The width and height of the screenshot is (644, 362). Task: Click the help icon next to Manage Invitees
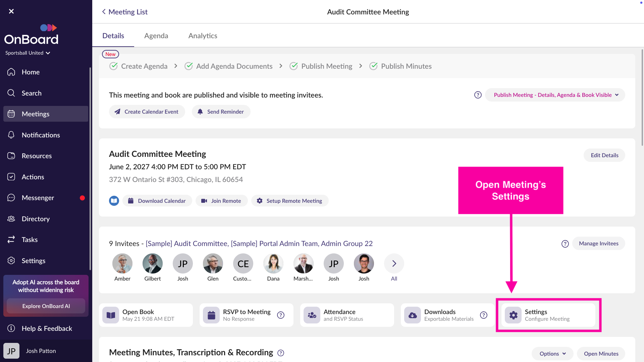(x=565, y=244)
